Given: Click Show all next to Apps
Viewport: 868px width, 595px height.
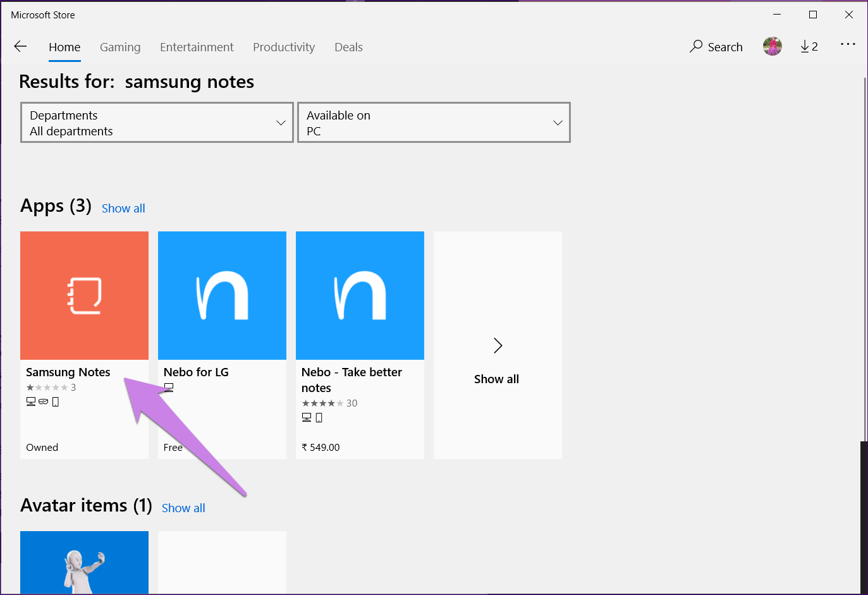Looking at the screenshot, I should [x=123, y=208].
